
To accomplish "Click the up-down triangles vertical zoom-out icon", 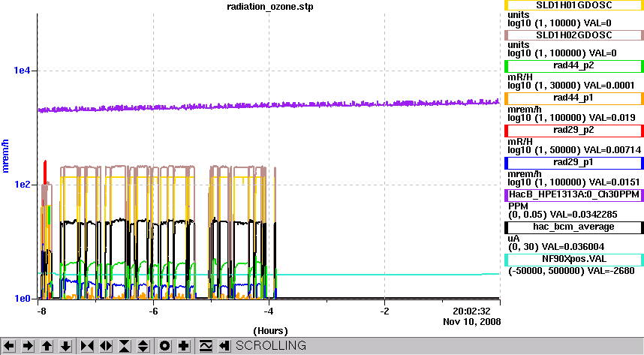I will tap(143, 346).
